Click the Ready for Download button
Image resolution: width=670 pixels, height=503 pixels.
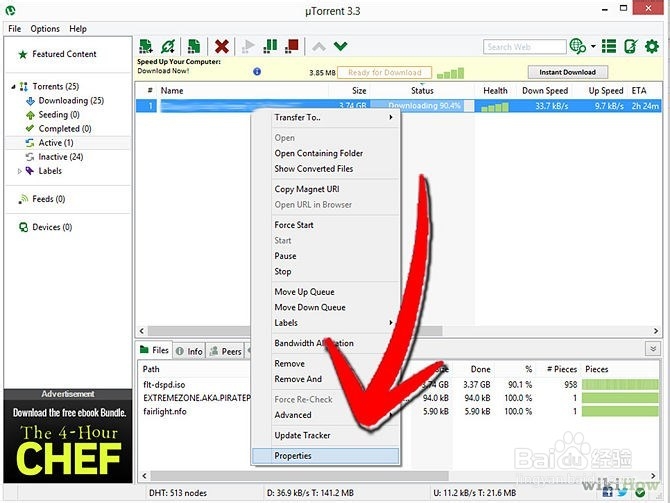385,73
